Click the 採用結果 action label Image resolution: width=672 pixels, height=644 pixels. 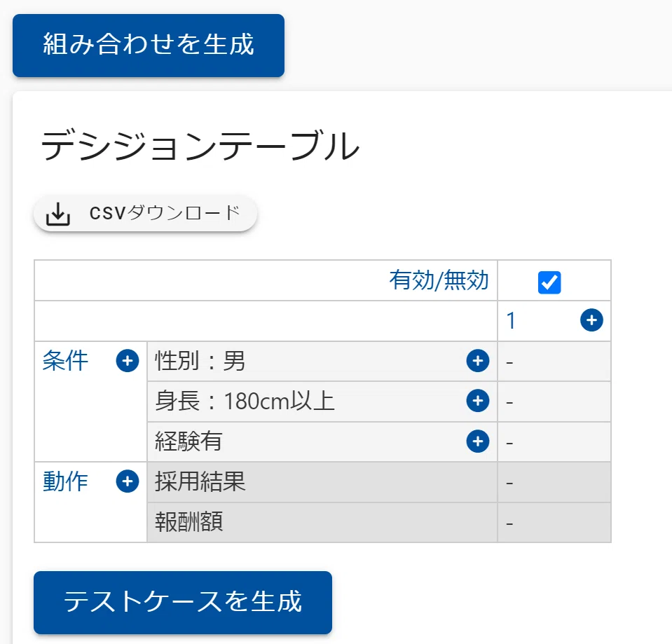[x=200, y=481]
